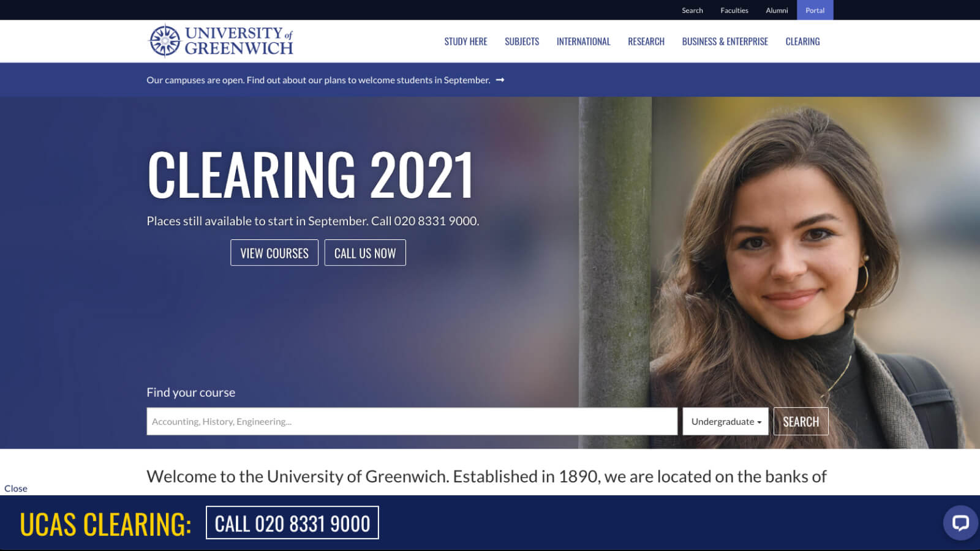Open the Clearing navigation link
This screenshot has height=551, width=980.
point(802,42)
